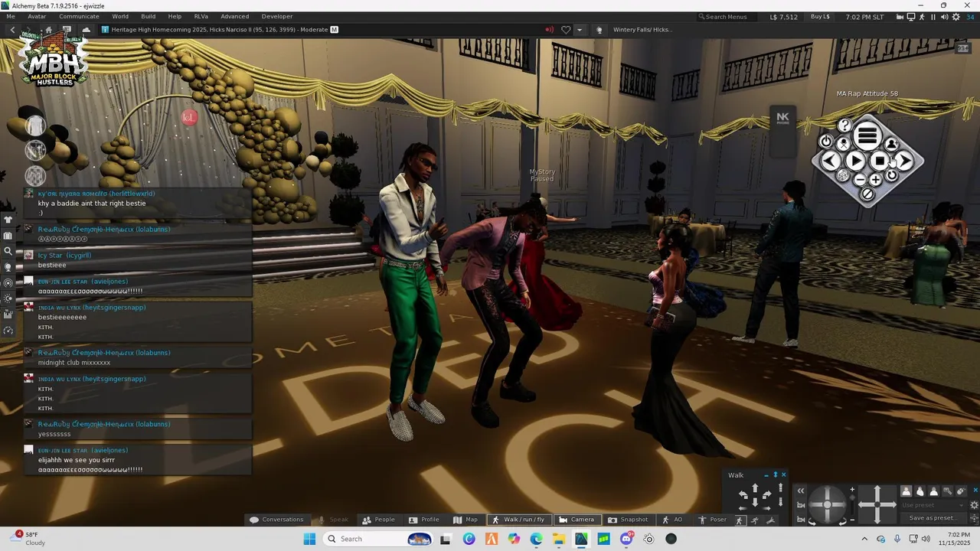Image resolution: width=980 pixels, height=551 pixels.
Task: Select fly mode icon in Walk panel
Action: [x=770, y=520]
